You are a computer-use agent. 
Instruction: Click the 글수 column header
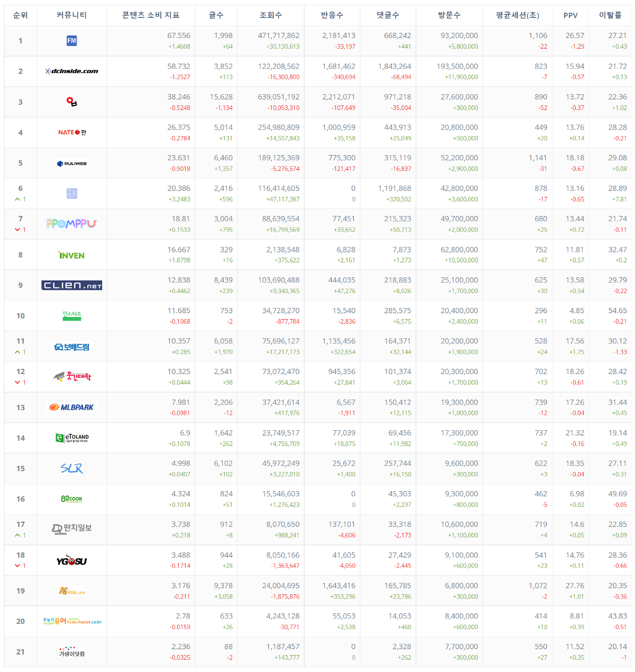click(x=216, y=15)
